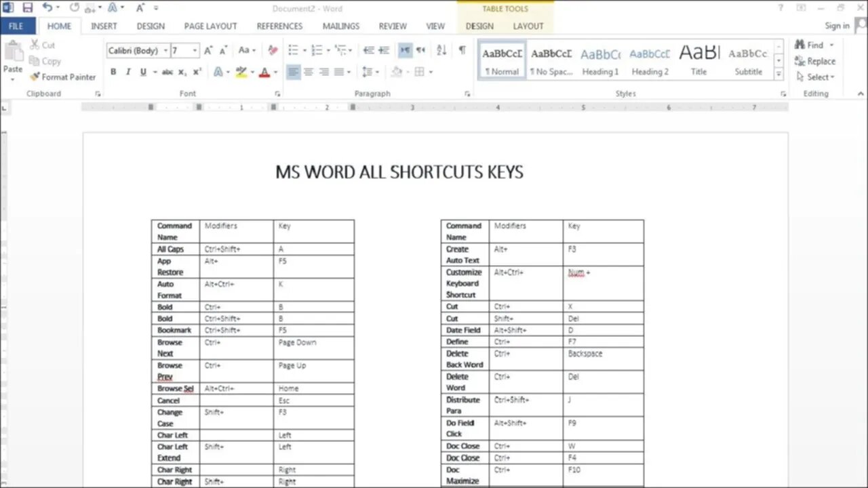Screen dimensions: 868x488
Task: Open the font size dropdown showing 7
Action: coord(195,51)
